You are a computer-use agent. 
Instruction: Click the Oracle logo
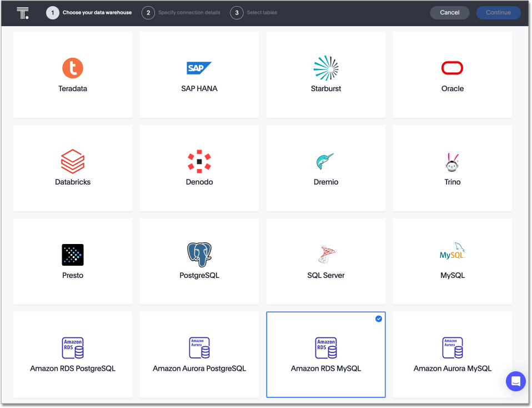coord(452,68)
